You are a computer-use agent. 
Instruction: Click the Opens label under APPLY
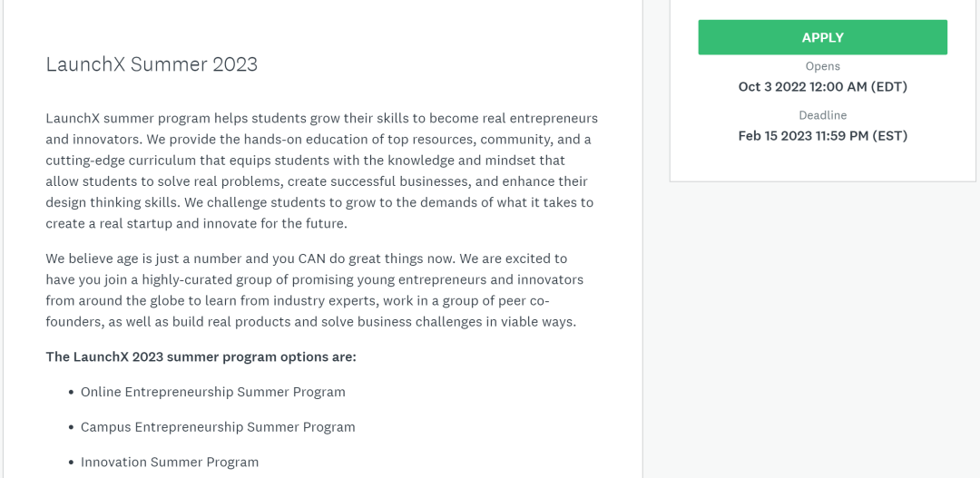click(x=822, y=66)
